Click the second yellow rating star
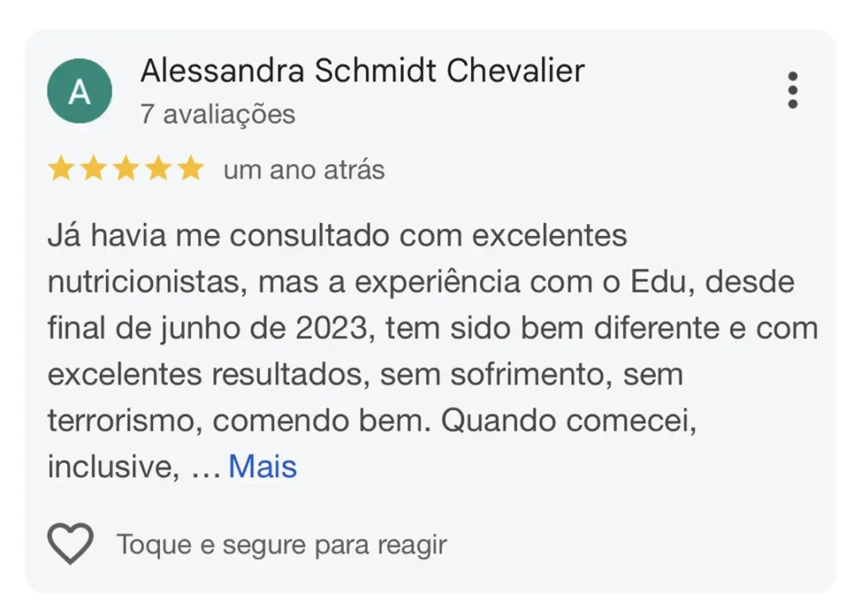The height and width of the screenshot is (616, 861). pyautogui.click(x=93, y=168)
